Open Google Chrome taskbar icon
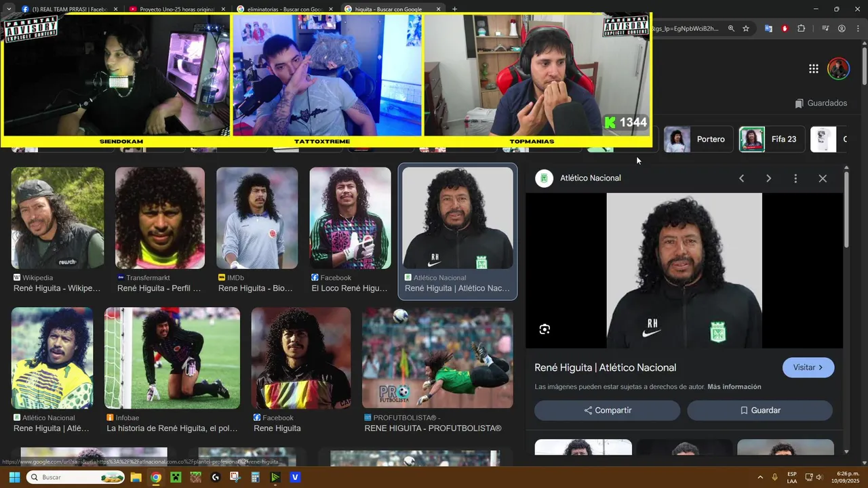Screen dimensions: 868x488 click(x=156, y=477)
